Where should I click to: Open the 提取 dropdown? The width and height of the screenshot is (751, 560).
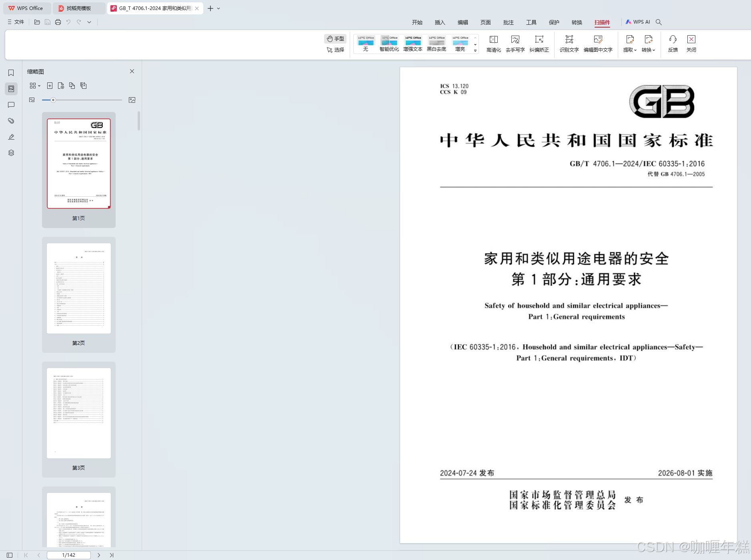coord(630,44)
